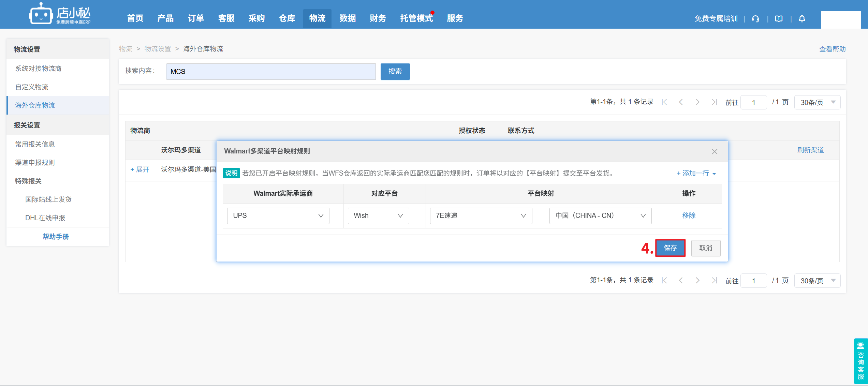This screenshot has width=868, height=386.
Task: Open the Wish platform dropdown
Action: [x=378, y=216]
